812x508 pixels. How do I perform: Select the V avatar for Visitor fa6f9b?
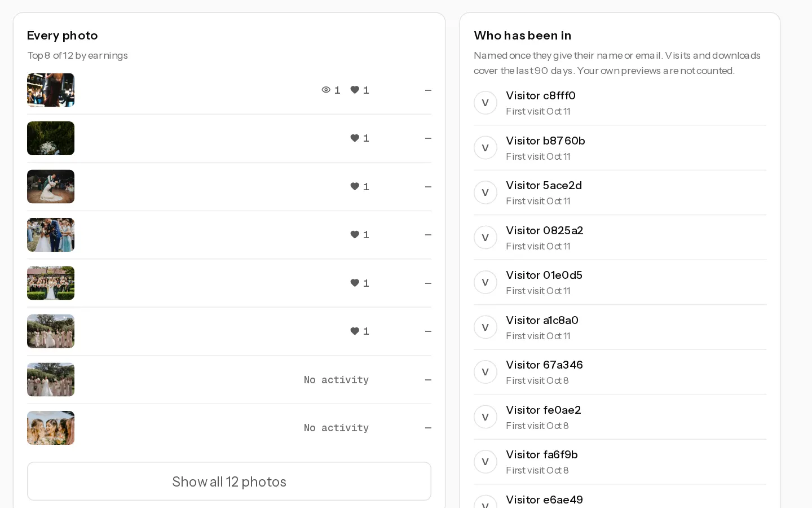pos(486,462)
